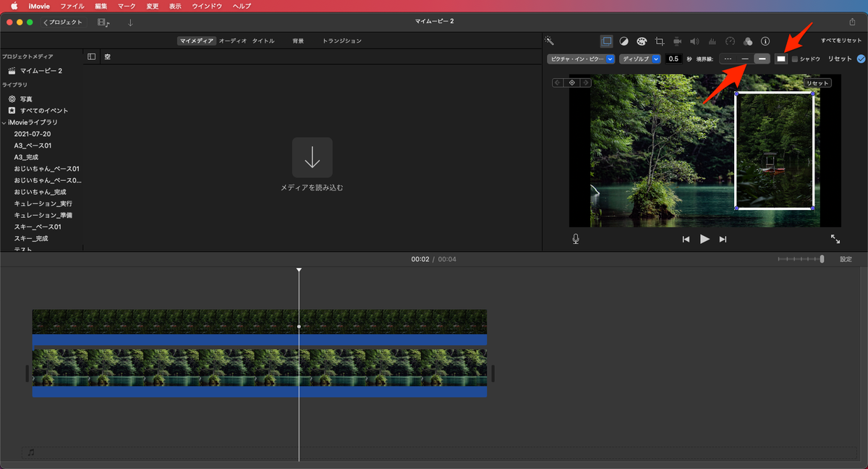Select マイムービー 2 project media
Screen dimensions: 868x469
pyautogui.click(x=41, y=71)
